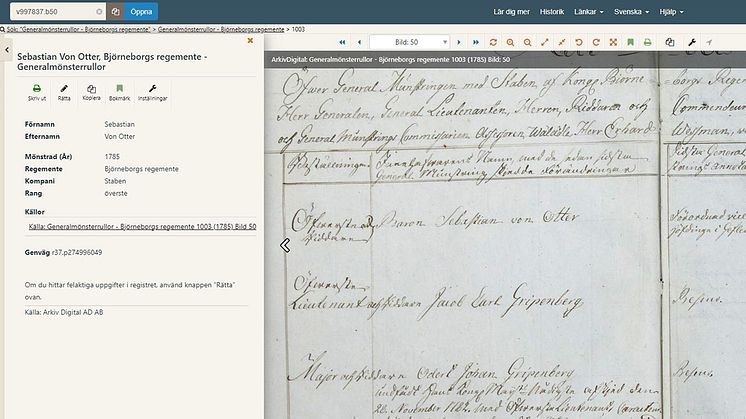The width and height of the screenshot is (746, 419).
Task: Follow the second breadcrumb 'Generalmönsterrullor - Björneborgs regemente'
Action: pyautogui.click(x=221, y=29)
